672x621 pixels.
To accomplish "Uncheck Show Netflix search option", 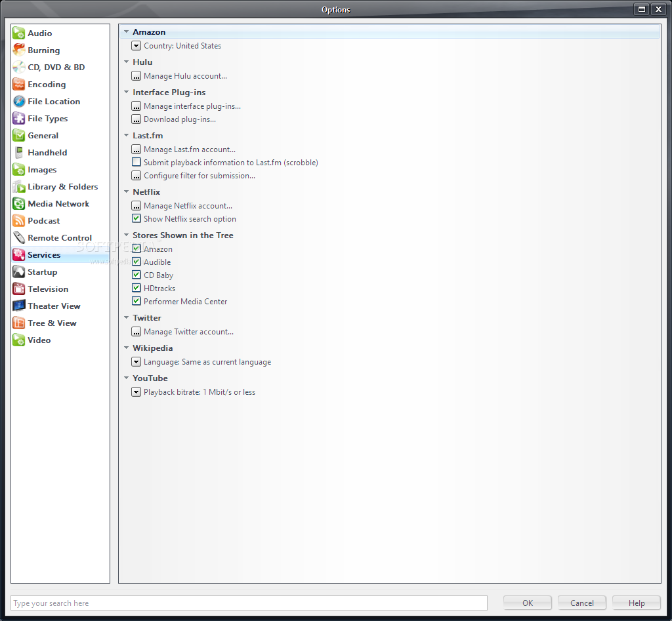I will (136, 218).
